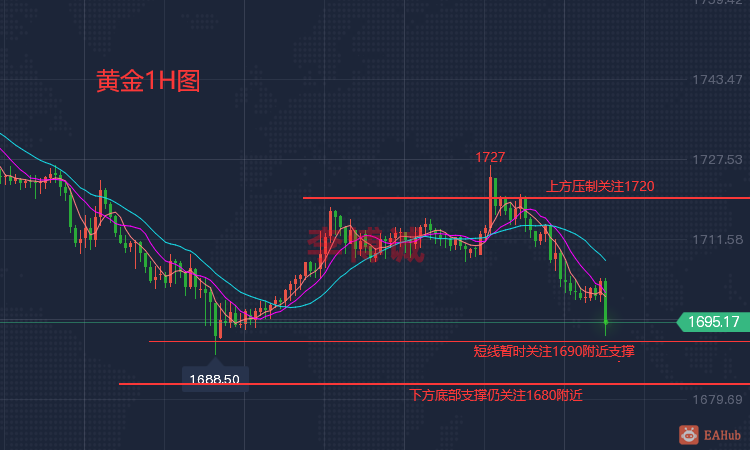Click the 上方压制关注1720 annotation text
This screenshot has height=450, width=750.
click(600, 187)
